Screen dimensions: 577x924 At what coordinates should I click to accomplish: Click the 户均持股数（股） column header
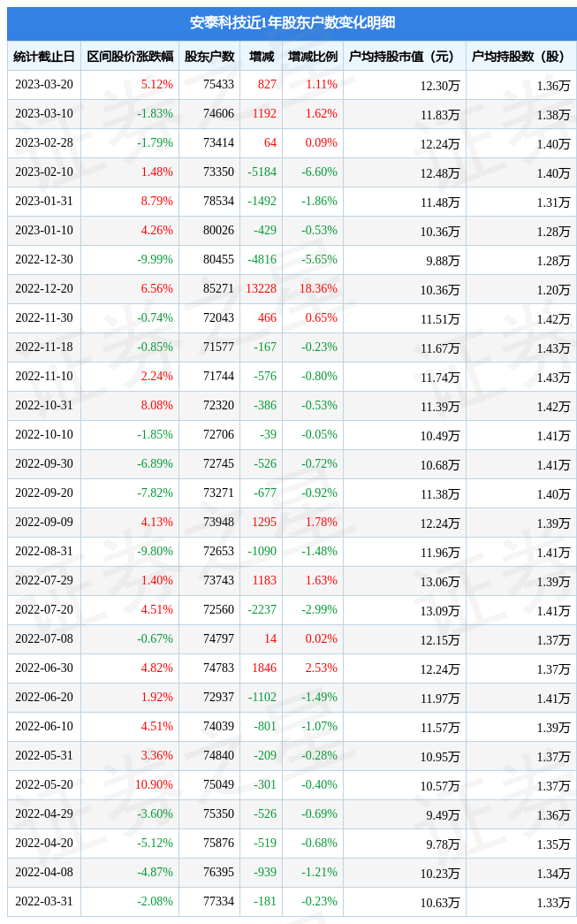[518, 57]
